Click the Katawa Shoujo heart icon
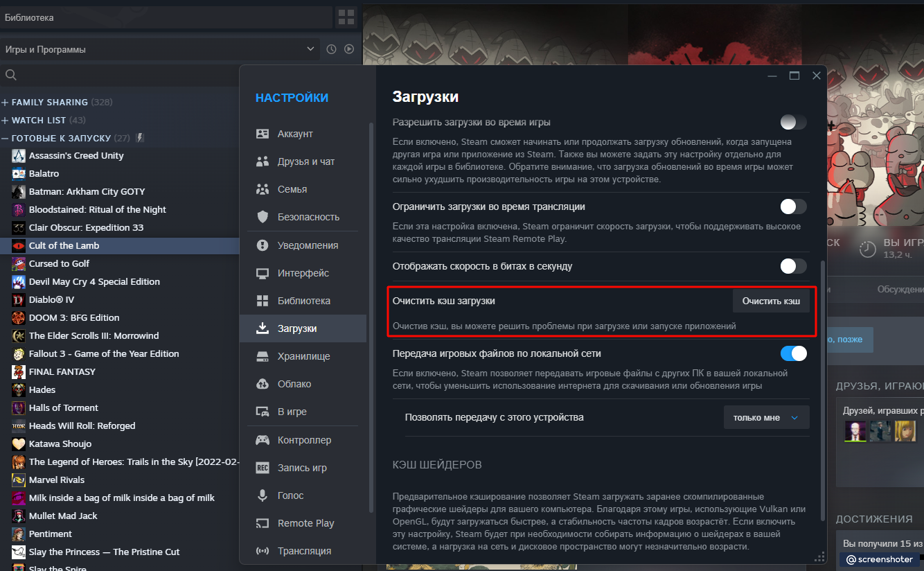924x571 pixels. [19, 444]
